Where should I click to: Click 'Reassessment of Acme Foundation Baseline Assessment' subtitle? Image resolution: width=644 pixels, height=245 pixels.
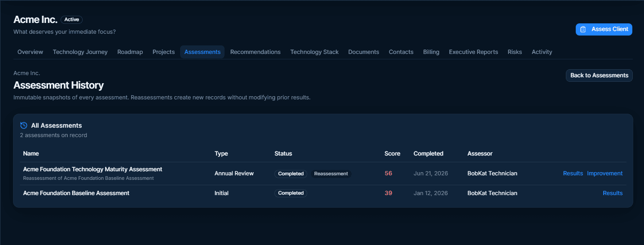click(x=88, y=178)
